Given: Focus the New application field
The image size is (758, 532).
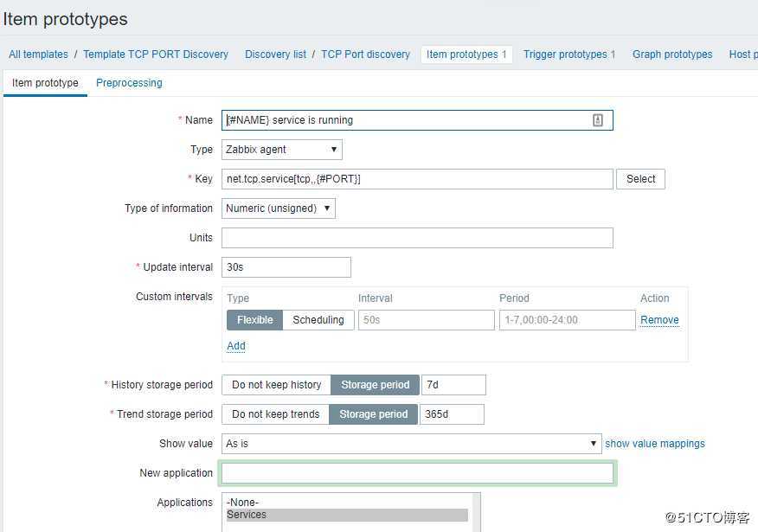Looking at the screenshot, I should [417, 473].
